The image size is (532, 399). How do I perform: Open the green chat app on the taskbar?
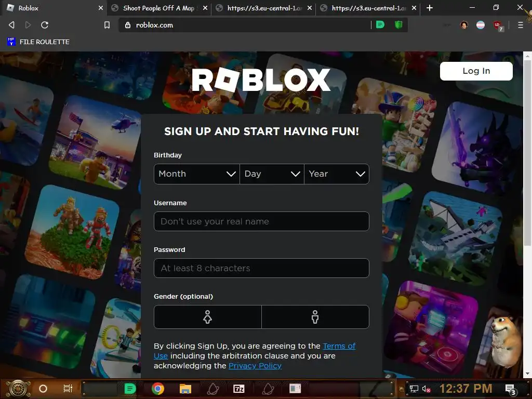point(130,389)
